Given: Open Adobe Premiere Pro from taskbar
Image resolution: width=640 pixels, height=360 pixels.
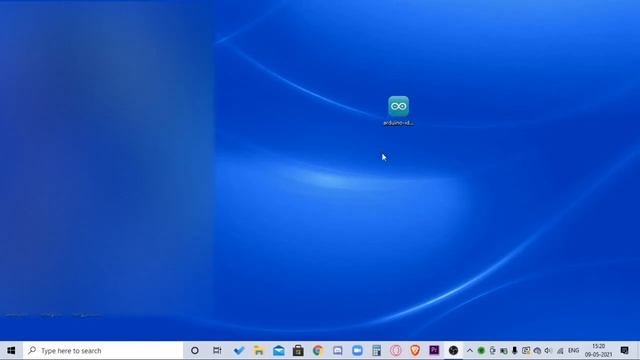Looking at the screenshot, I should [434, 350].
